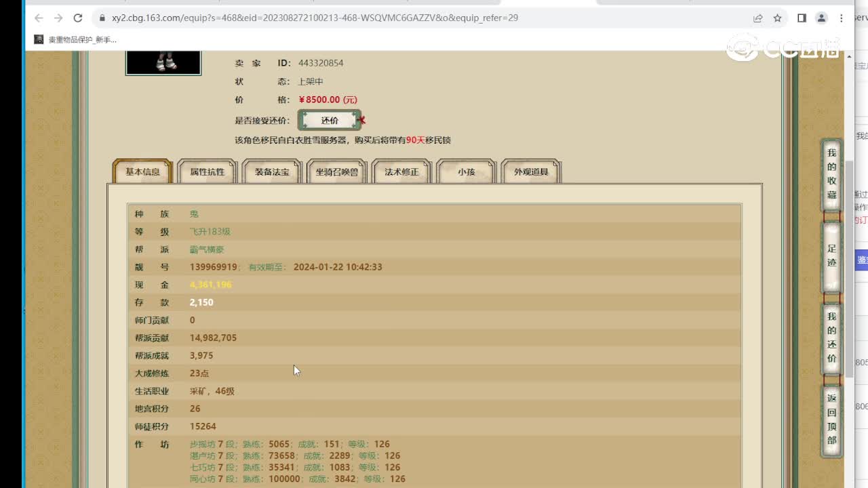
Task: Click the cash value 4,361,196
Action: pyautogui.click(x=211, y=285)
